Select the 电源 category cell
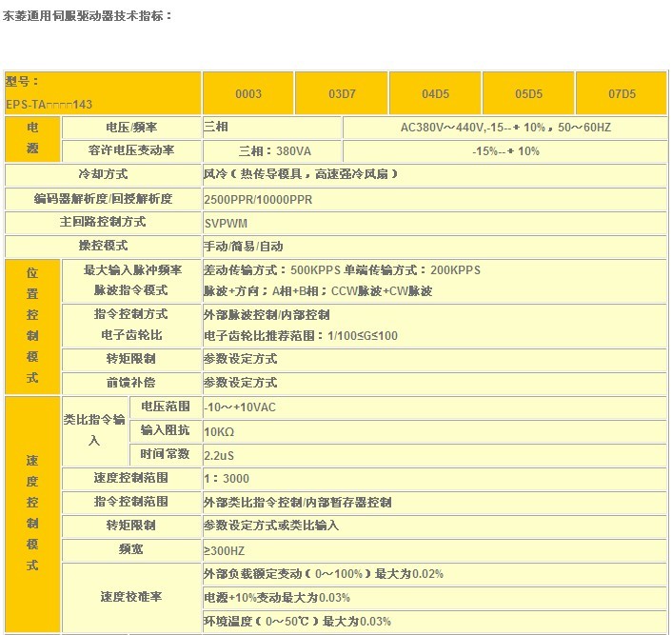The height and width of the screenshot is (635, 672). pyautogui.click(x=32, y=139)
